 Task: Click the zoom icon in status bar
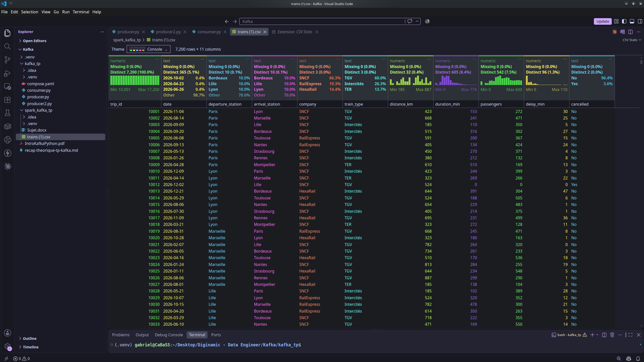619,358
